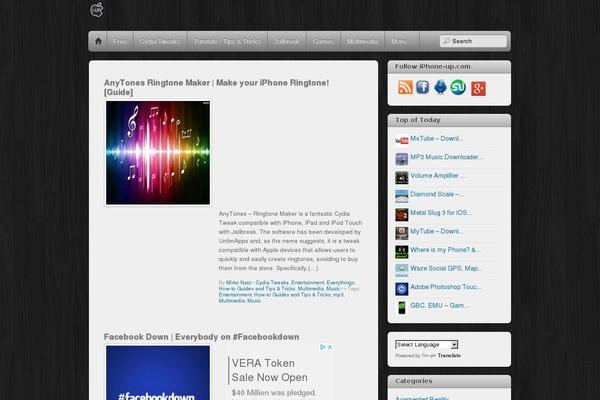The width and height of the screenshot is (600, 400).
Task: Open the StumbleUpon follow icon
Action: pyautogui.click(x=458, y=87)
